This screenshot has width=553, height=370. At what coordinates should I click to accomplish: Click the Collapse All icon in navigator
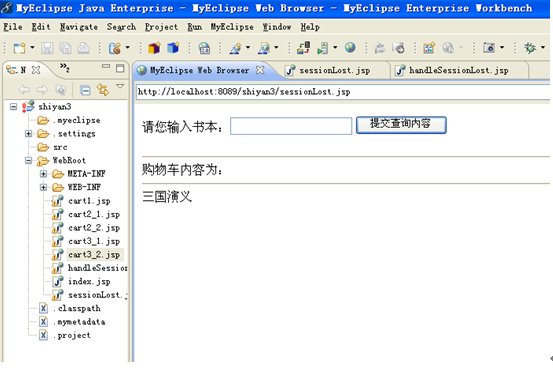click(85, 90)
